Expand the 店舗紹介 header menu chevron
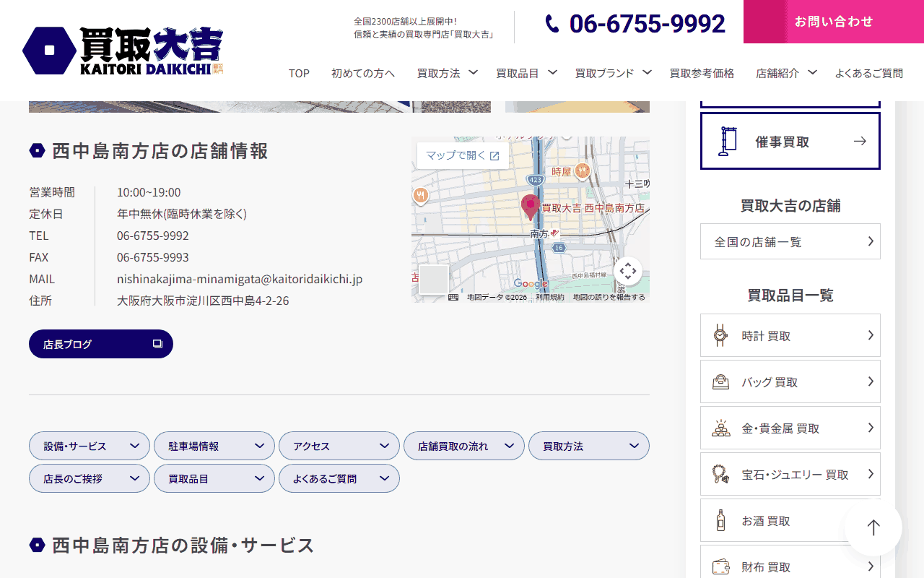Image resolution: width=924 pixels, height=578 pixels. 812,72
